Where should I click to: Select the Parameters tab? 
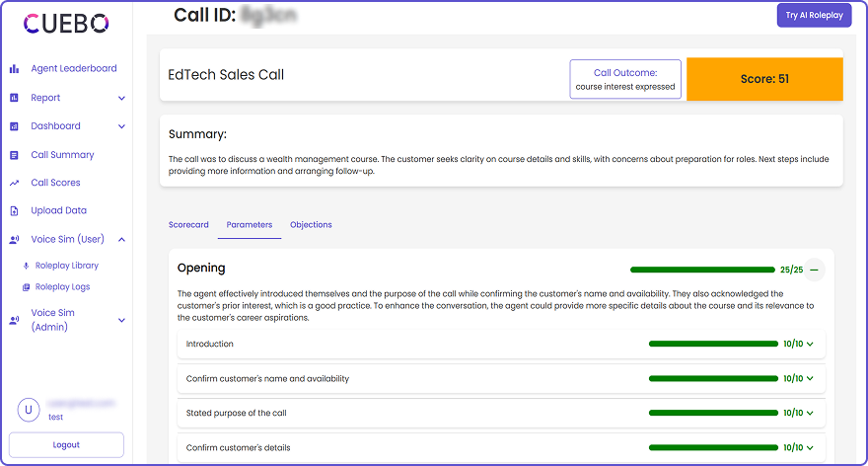[x=250, y=225]
